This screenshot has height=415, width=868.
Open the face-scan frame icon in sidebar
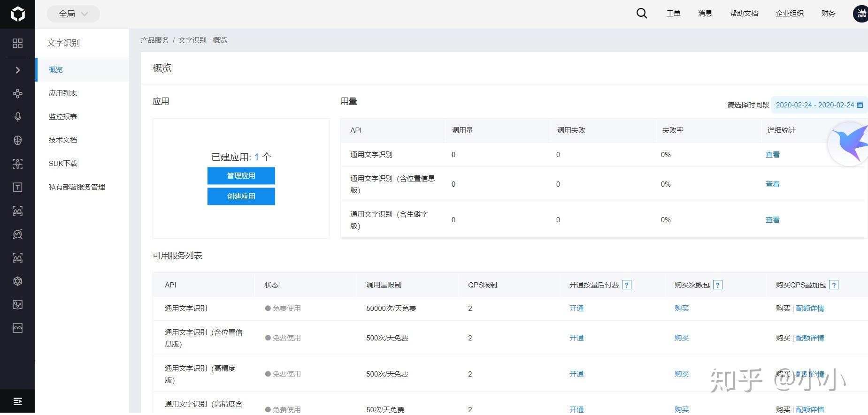(x=17, y=164)
